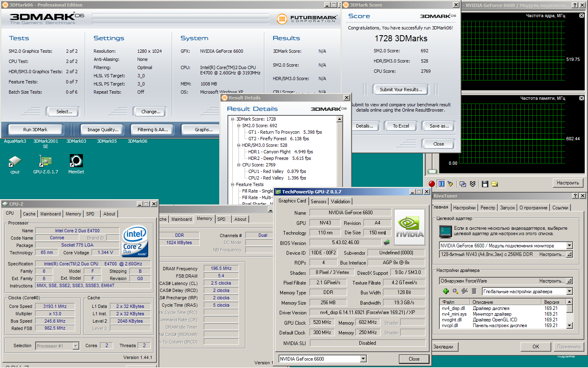
Task: Expand the ForceWare detected customize arrow
Action: [x=569, y=281]
